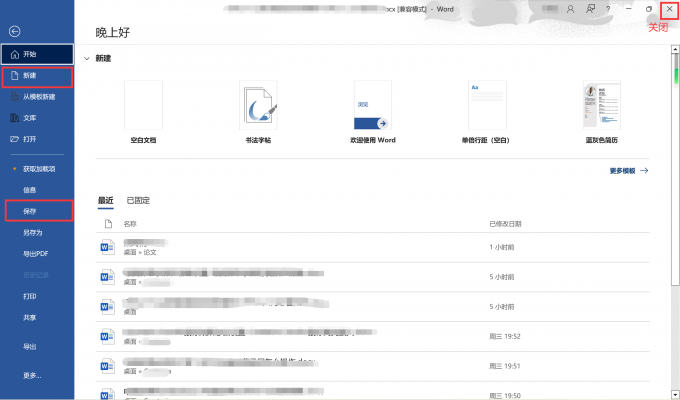Close the Word window

point(669,9)
